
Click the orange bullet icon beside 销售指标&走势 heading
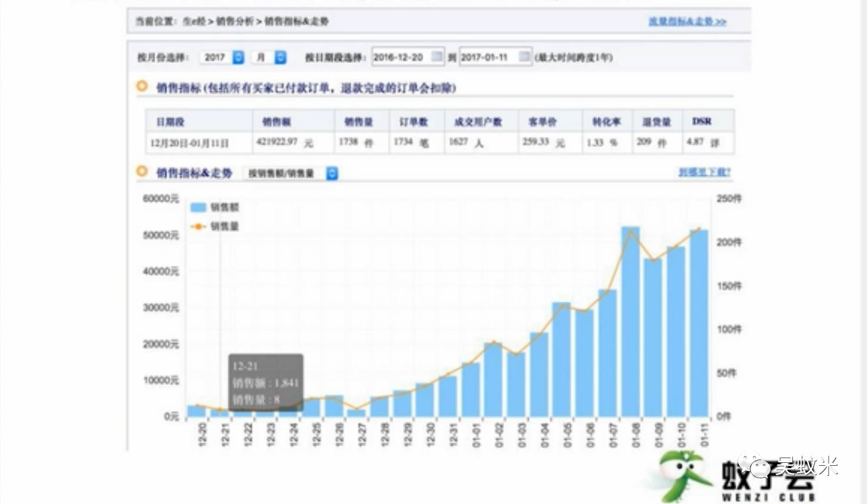141,172
